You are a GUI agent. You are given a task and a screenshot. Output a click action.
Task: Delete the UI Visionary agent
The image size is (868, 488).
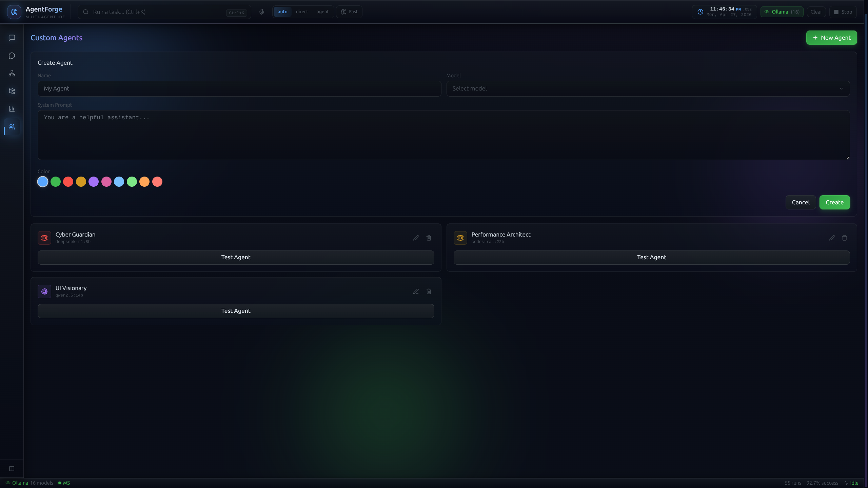pos(429,291)
